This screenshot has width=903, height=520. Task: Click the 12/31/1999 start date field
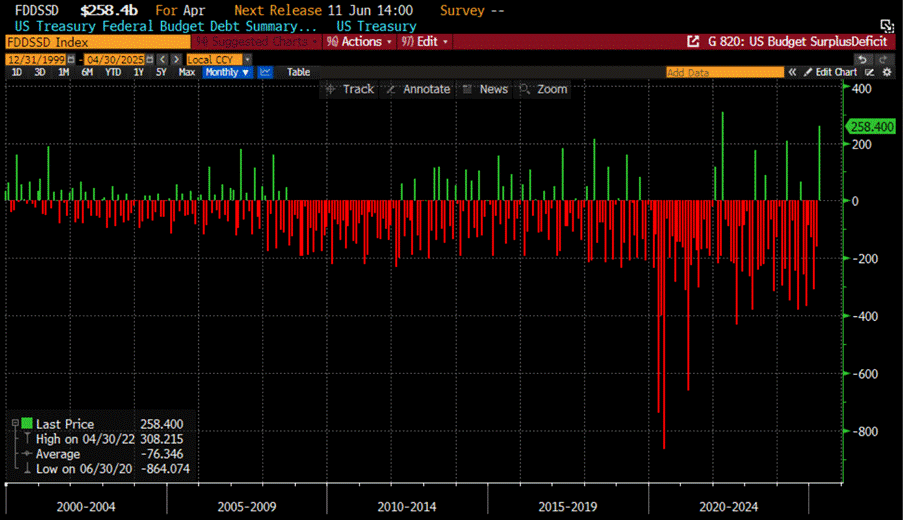pyautogui.click(x=36, y=59)
